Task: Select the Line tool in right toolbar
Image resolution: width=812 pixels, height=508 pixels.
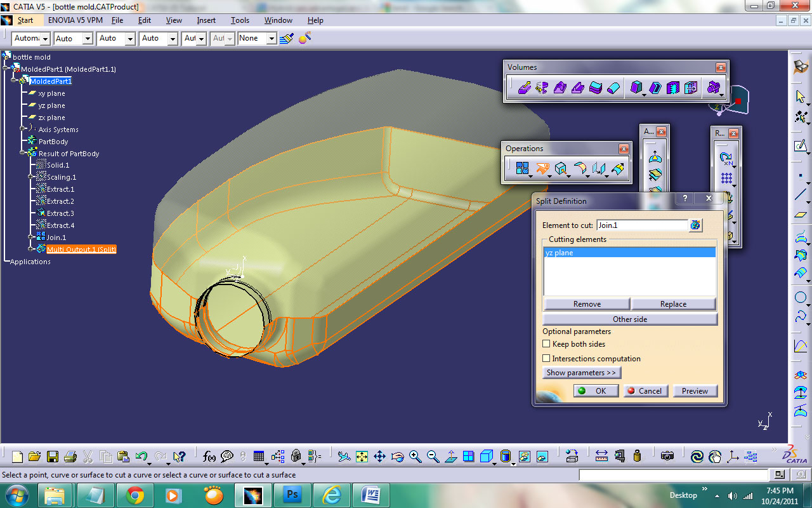Action: tap(801, 194)
